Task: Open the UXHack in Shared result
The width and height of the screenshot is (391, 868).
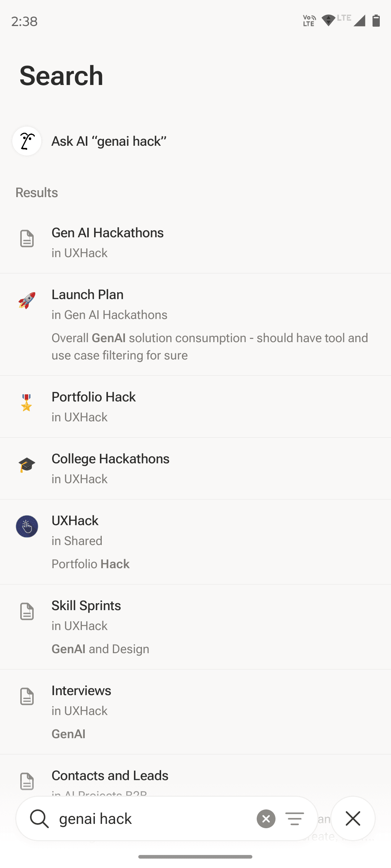Action: point(195,542)
